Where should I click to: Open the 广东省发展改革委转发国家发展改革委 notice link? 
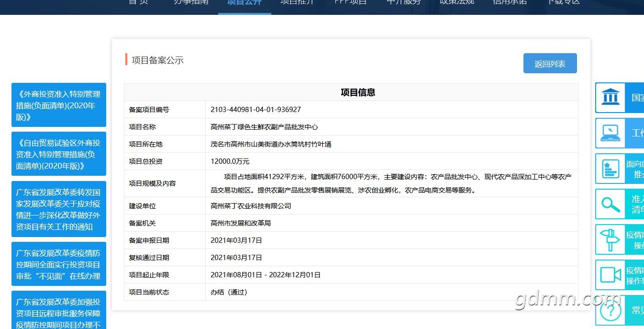pyautogui.click(x=59, y=209)
